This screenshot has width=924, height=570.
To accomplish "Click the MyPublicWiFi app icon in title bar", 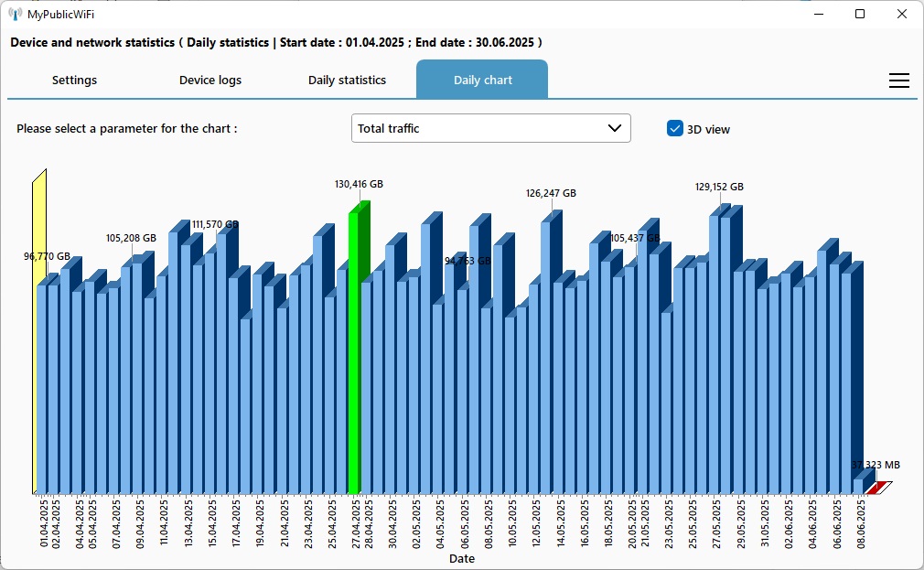I will pyautogui.click(x=16, y=14).
